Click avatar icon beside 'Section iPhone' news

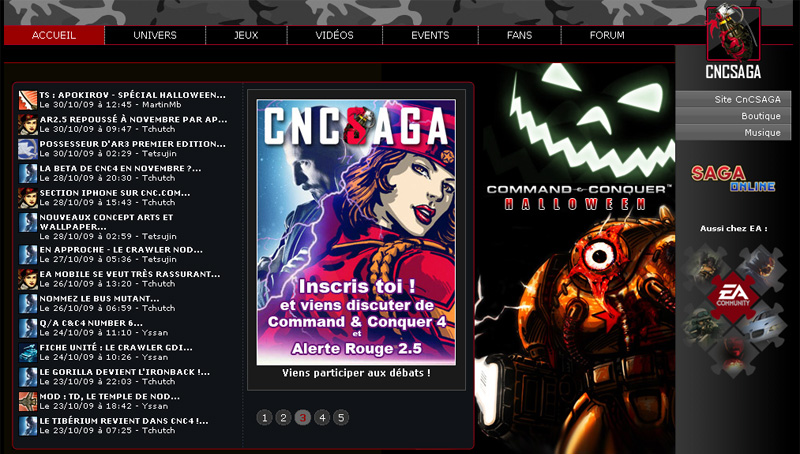(x=28, y=198)
